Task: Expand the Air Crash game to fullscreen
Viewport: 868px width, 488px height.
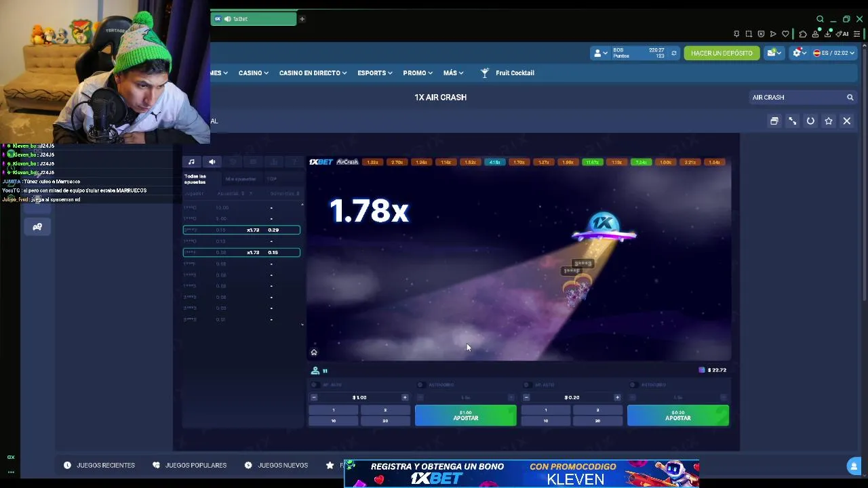Action: point(792,121)
